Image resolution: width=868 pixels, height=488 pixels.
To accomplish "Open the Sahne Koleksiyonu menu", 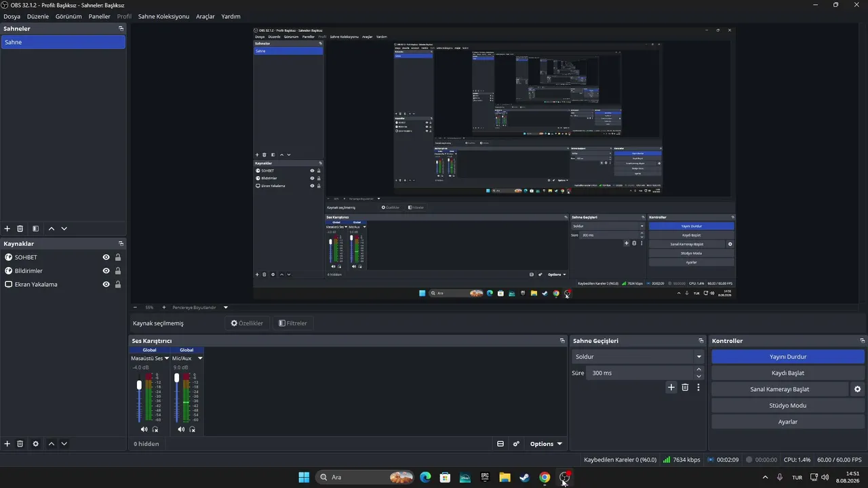I will (x=163, y=16).
